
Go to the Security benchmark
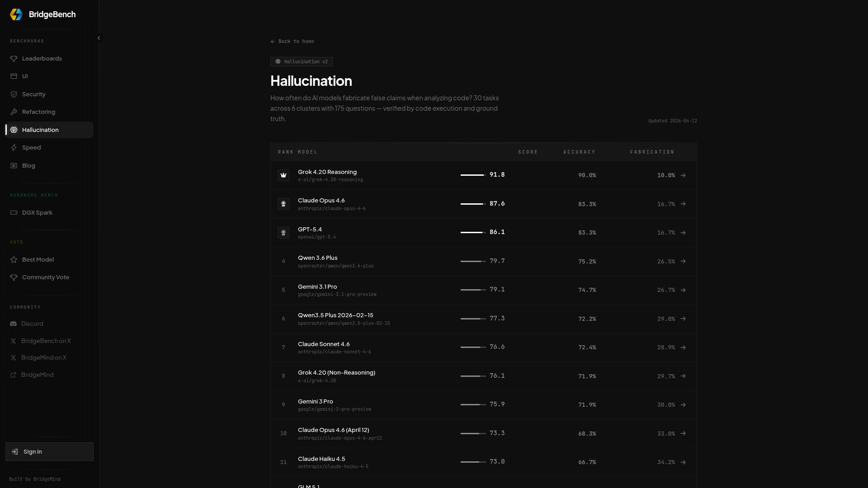49,94
